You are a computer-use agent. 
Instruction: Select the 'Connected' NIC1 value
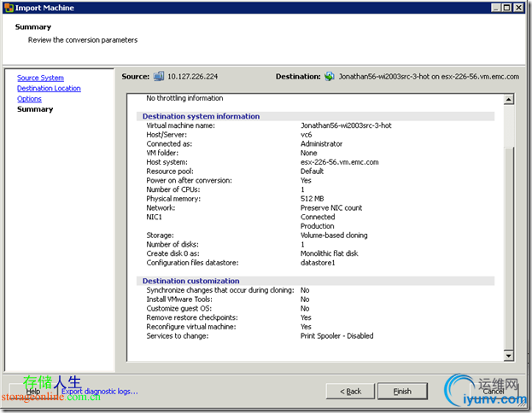pyautogui.click(x=318, y=217)
